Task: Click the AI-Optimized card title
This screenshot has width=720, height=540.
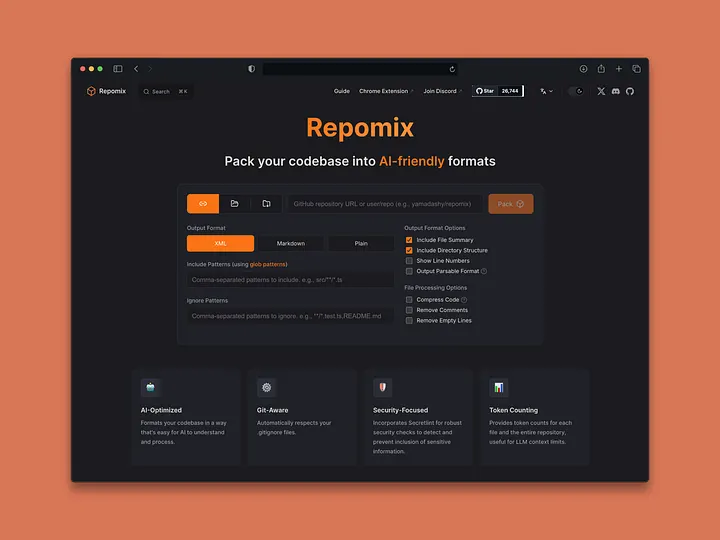Action: 161,410
